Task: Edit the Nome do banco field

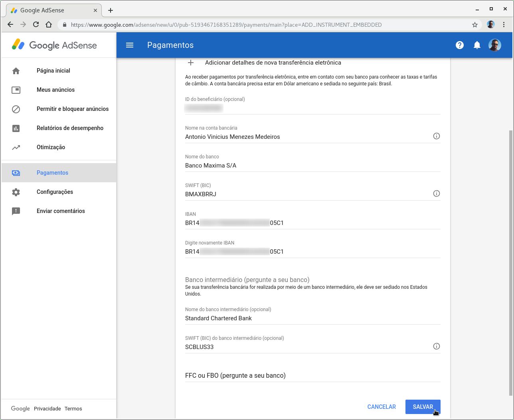Action: click(x=312, y=166)
